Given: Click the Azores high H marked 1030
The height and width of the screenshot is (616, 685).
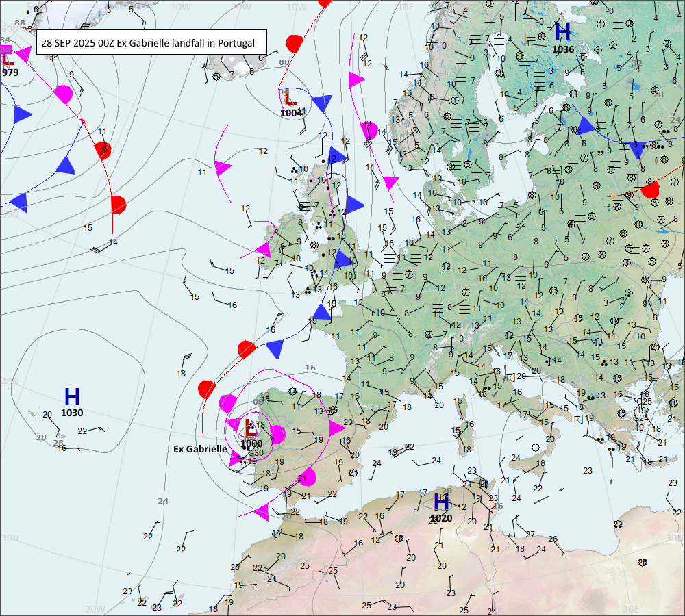Looking at the screenshot, I should click(72, 396).
